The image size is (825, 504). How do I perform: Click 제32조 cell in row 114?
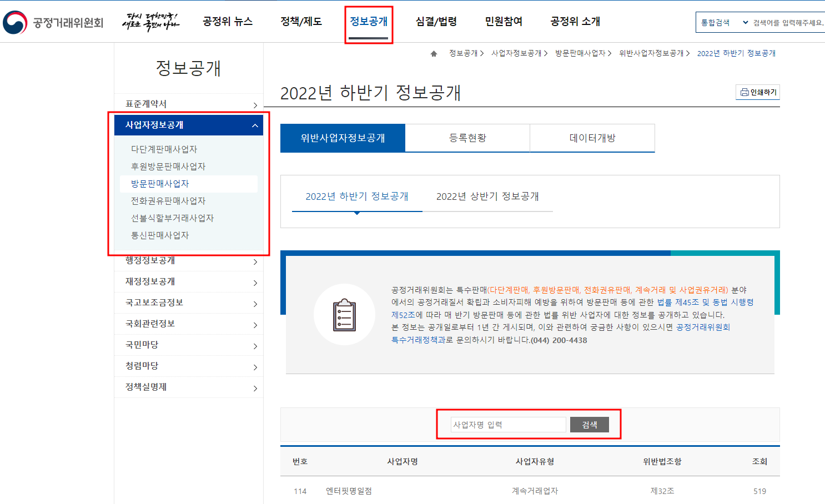[x=662, y=491]
